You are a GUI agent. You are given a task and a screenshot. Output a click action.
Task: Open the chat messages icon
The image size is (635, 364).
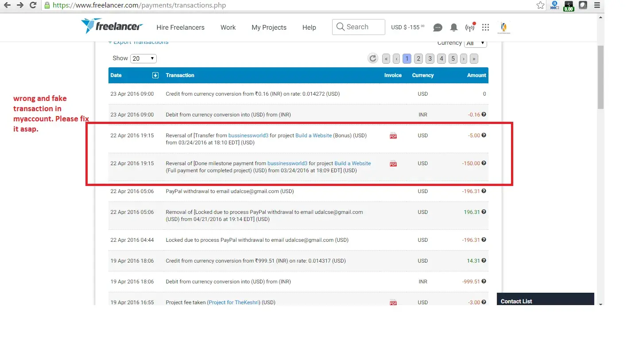tap(438, 27)
